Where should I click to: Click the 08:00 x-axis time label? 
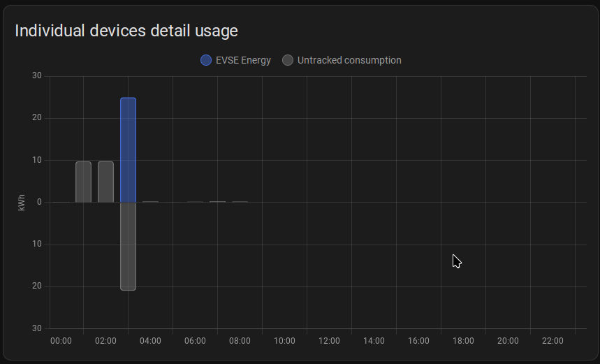(x=240, y=341)
